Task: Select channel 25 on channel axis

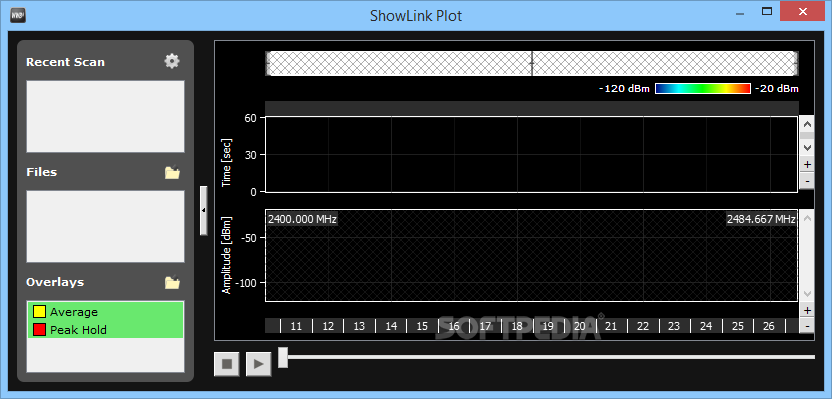Action: [737, 326]
